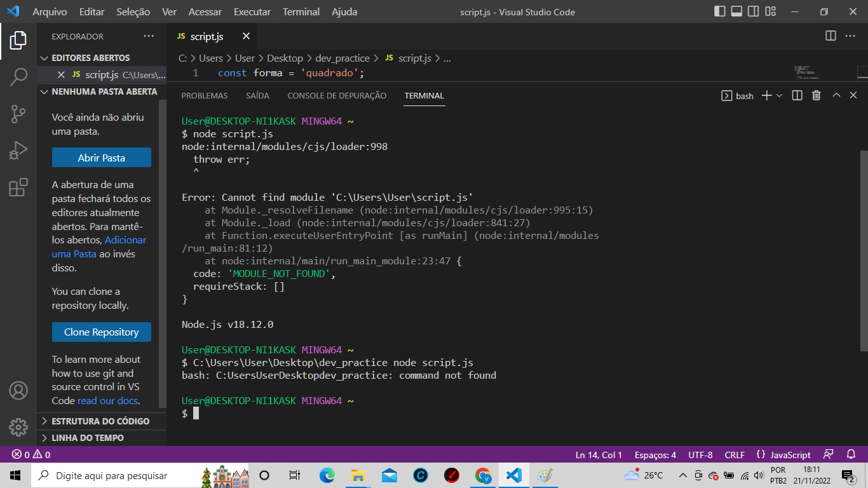Create a new terminal with plus
The image size is (868, 488).
[766, 95]
